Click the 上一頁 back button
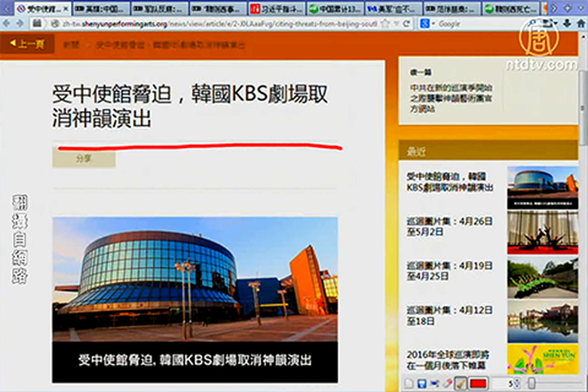Image resolution: width=588 pixels, height=392 pixels. (26, 44)
